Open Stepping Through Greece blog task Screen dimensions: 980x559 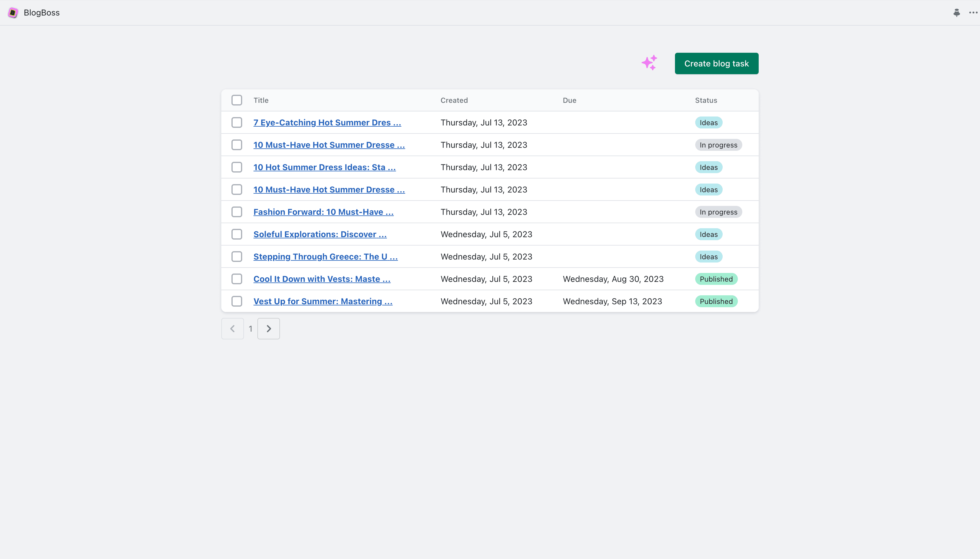tap(325, 257)
